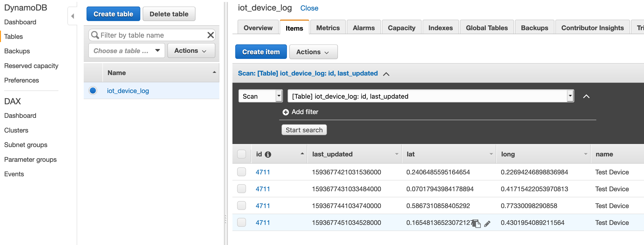Check the row with last_updated 1593677441034740000
644x245 pixels.
point(241,205)
